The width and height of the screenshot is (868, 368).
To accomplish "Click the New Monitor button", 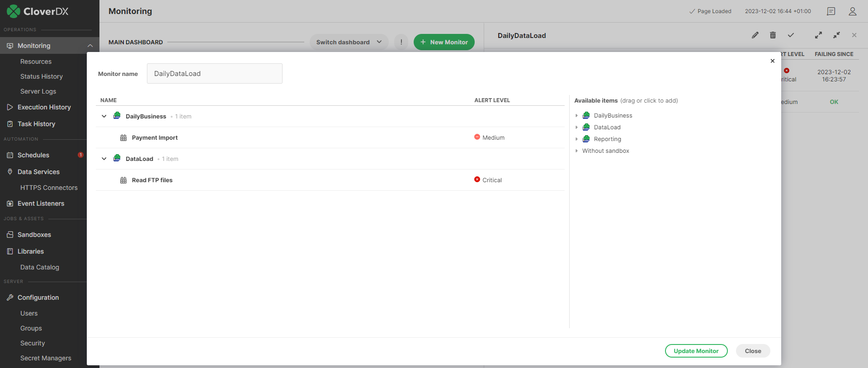I will [x=444, y=42].
